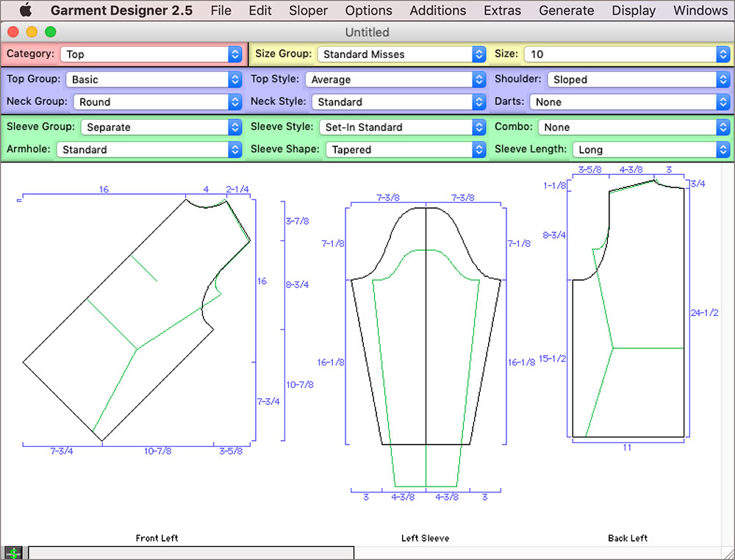Minimize the Untitled window with yellow button
The image size is (735, 560).
click(32, 32)
